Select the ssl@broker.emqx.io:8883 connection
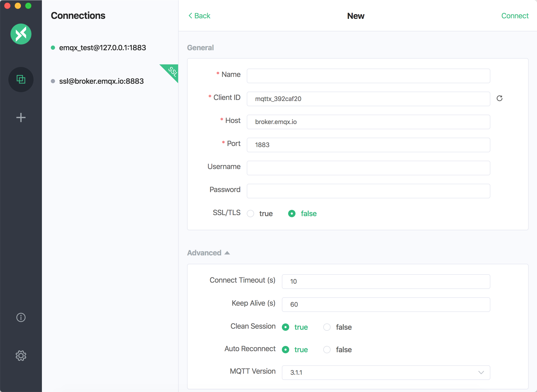Image resolution: width=537 pixels, height=392 pixels. [x=101, y=81]
